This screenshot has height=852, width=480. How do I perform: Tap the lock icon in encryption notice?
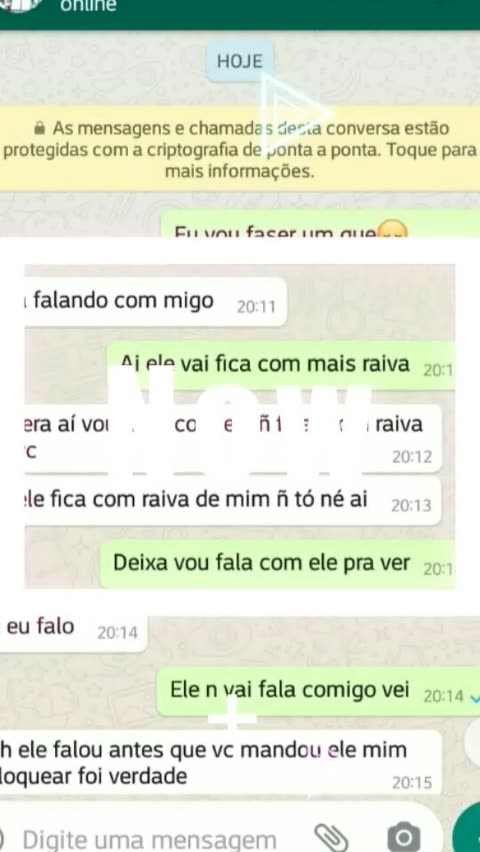tap(39, 129)
